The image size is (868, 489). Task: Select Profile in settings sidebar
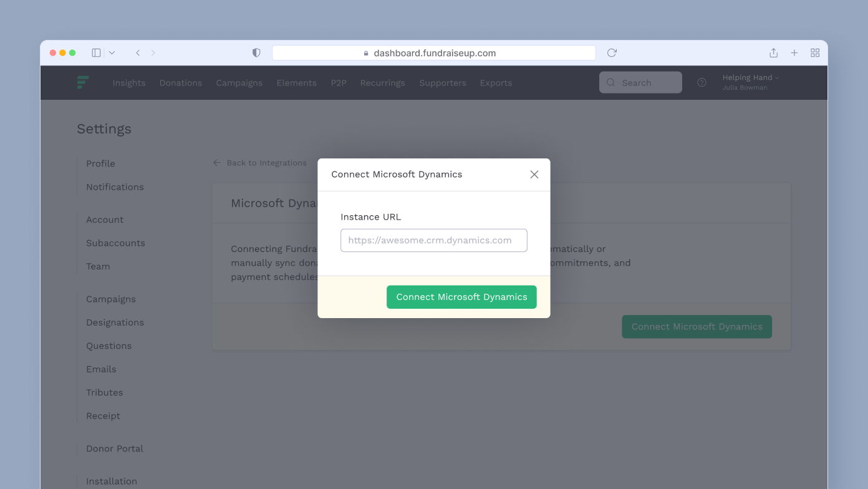tap(100, 163)
